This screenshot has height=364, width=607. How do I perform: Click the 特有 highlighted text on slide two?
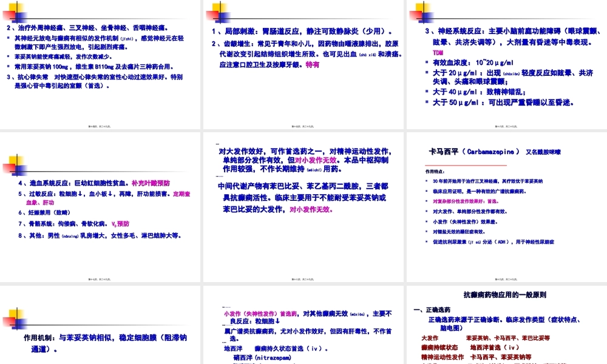[x=312, y=64]
